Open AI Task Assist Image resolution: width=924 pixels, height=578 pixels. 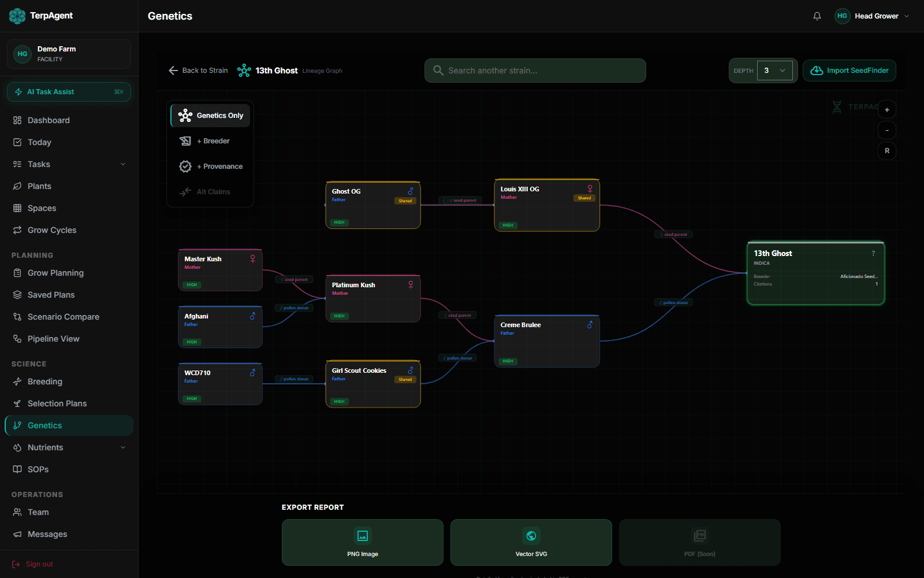tap(69, 91)
